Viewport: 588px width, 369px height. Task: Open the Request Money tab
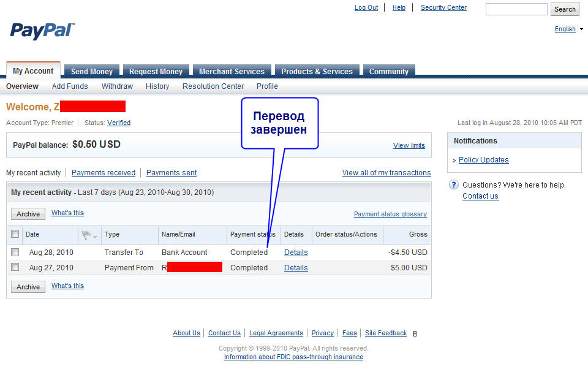pos(156,71)
